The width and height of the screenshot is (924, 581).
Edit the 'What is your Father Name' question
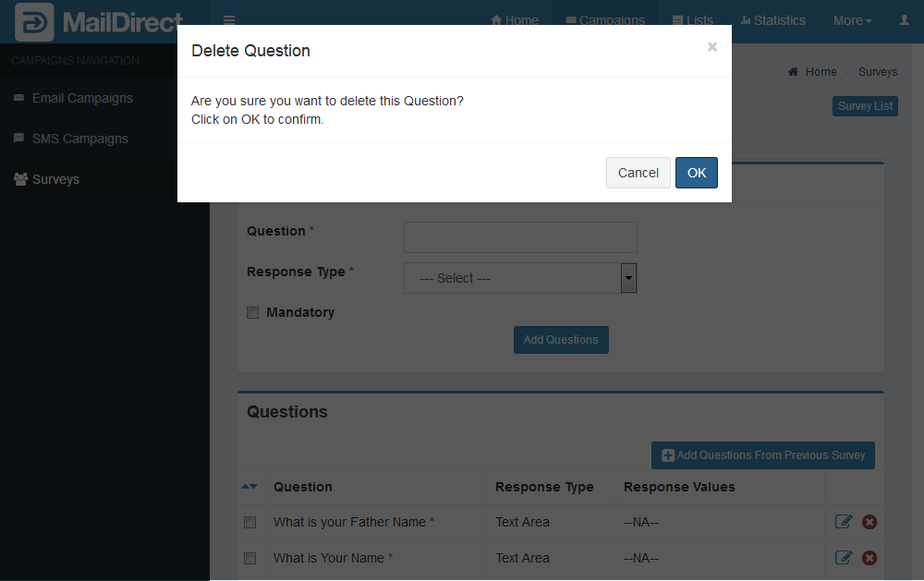843,522
